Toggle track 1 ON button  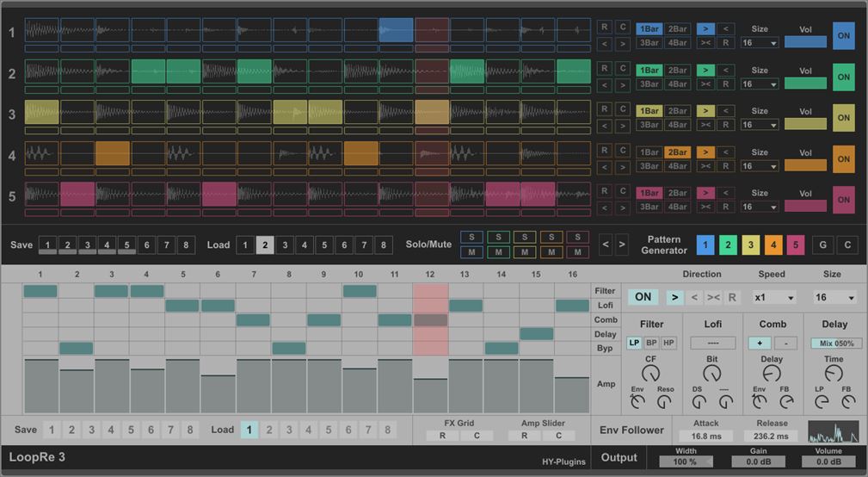pyautogui.click(x=844, y=36)
